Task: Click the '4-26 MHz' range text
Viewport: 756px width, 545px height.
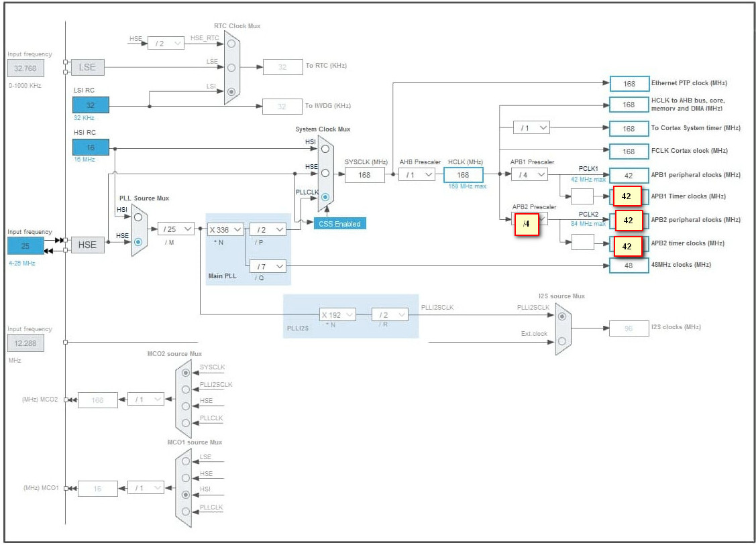Action: tap(22, 263)
